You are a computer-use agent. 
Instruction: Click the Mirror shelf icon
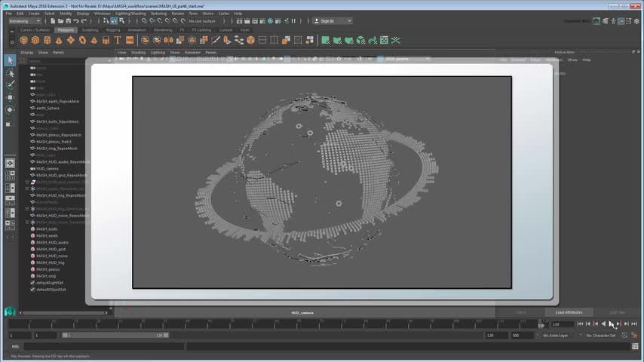(168, 40)
